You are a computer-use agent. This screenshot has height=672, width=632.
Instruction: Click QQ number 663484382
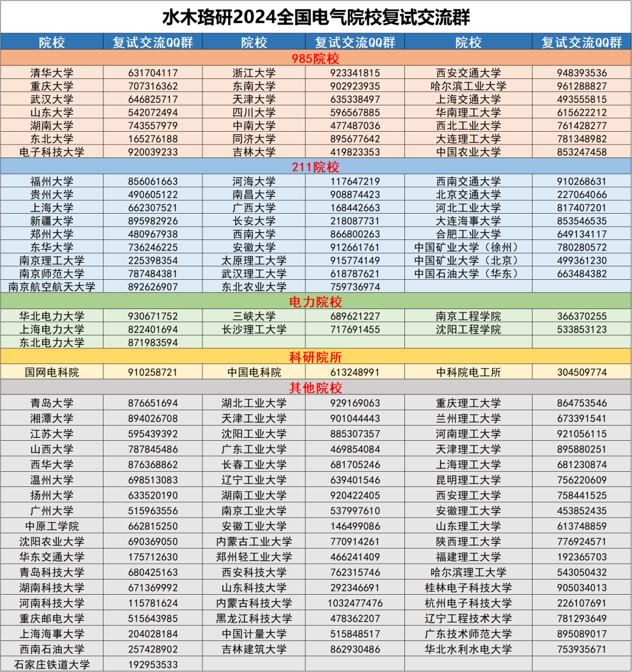pyautogui.click(x=582, y=274)
